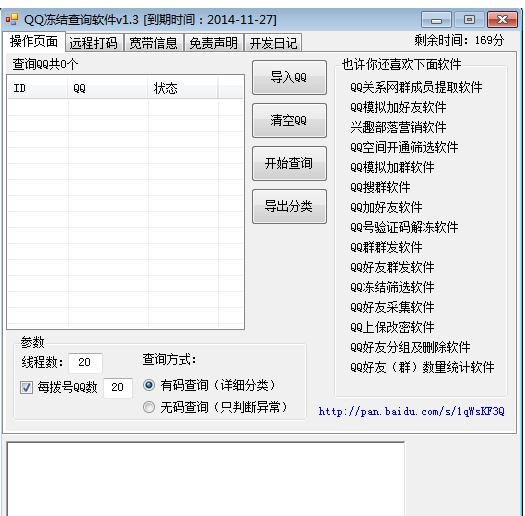This screenshot has height=516, width=525.
Task: Click the 导出分类 button
Action: [289, 206]
